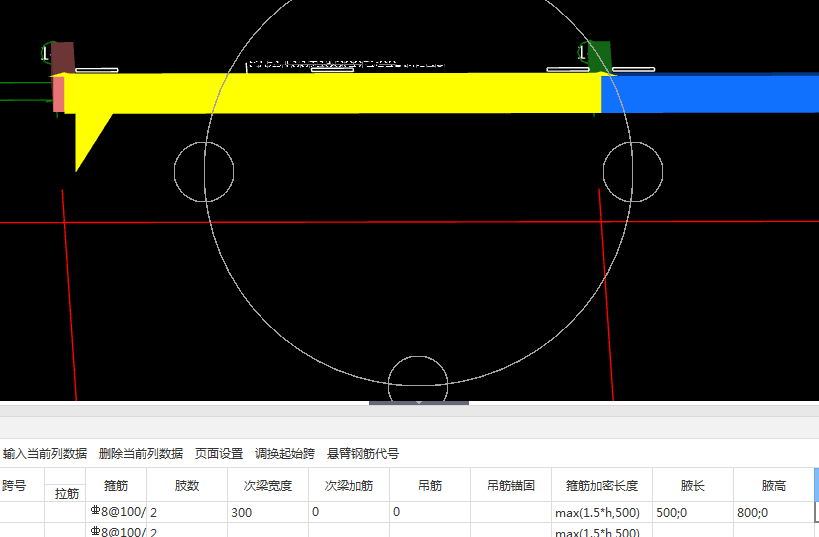Select the 箍筋加密长度 column header
This screenshot has height=537, width=819.
[602, 485]
